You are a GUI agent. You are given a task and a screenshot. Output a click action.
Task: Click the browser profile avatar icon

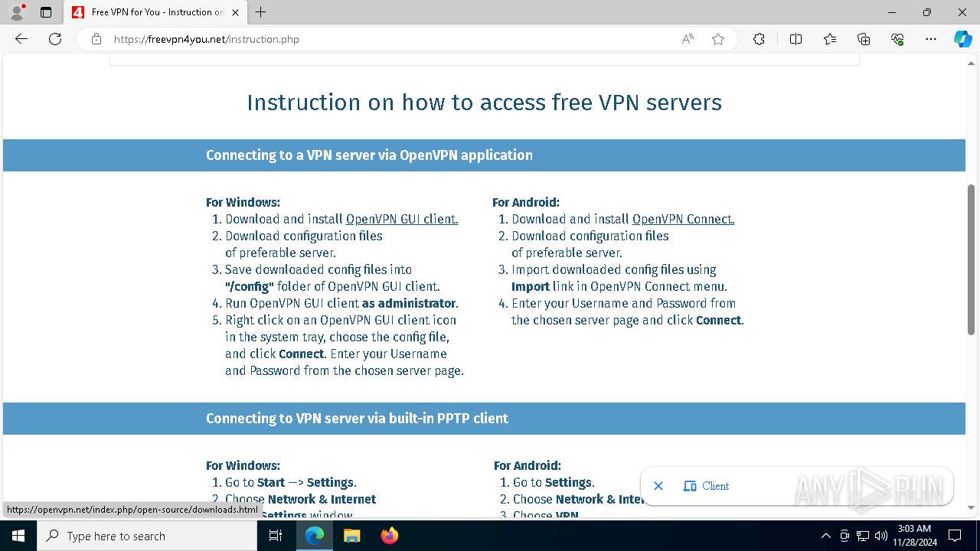coord(17,11)
